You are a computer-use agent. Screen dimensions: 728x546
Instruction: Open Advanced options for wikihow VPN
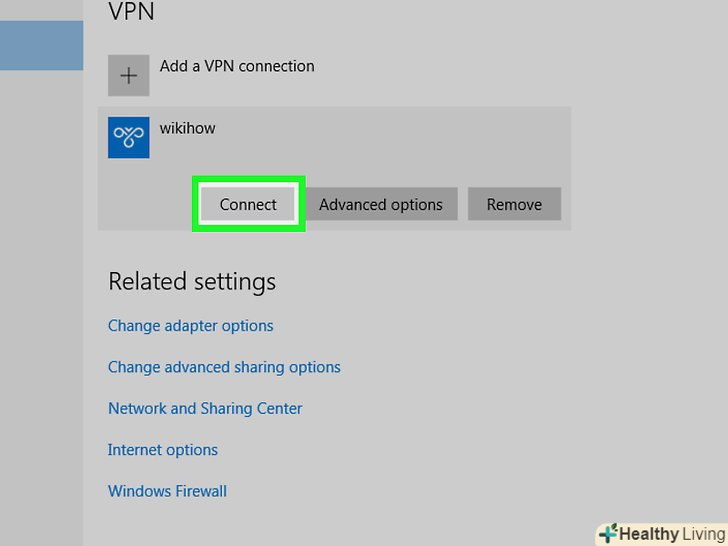coord(380,204)
